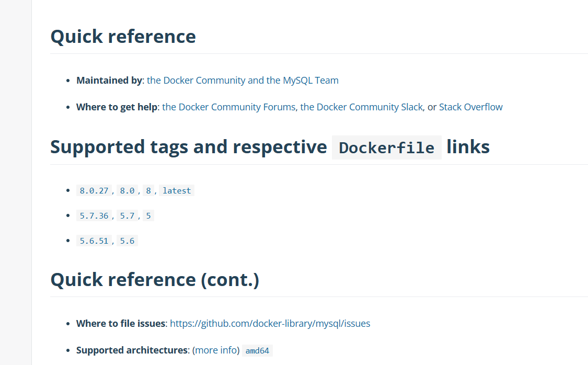Image resolution: width=588 pixels, height=365 pixels.
Task: Open the 5.6.51 tag Dockerfile link
Action: coord(94,241)
